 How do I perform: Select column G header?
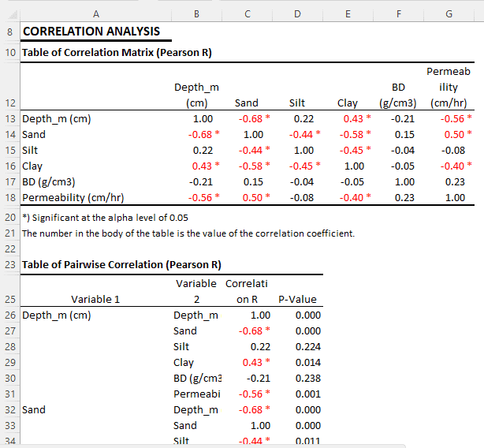[x=448, y=13]
